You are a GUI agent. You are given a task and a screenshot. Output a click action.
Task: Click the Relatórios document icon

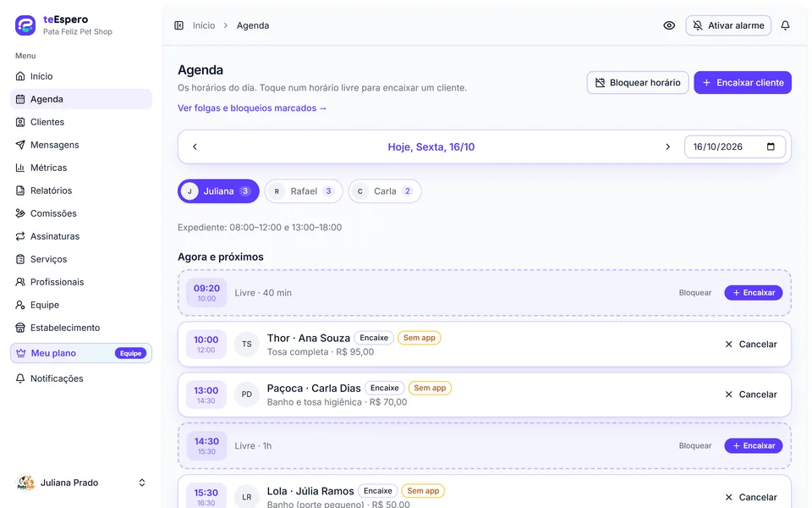[x=20, y=190]
